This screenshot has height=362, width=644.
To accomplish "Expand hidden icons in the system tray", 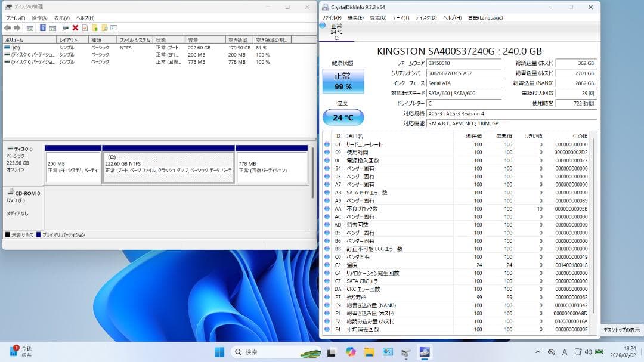I will (x=536, y=352).
